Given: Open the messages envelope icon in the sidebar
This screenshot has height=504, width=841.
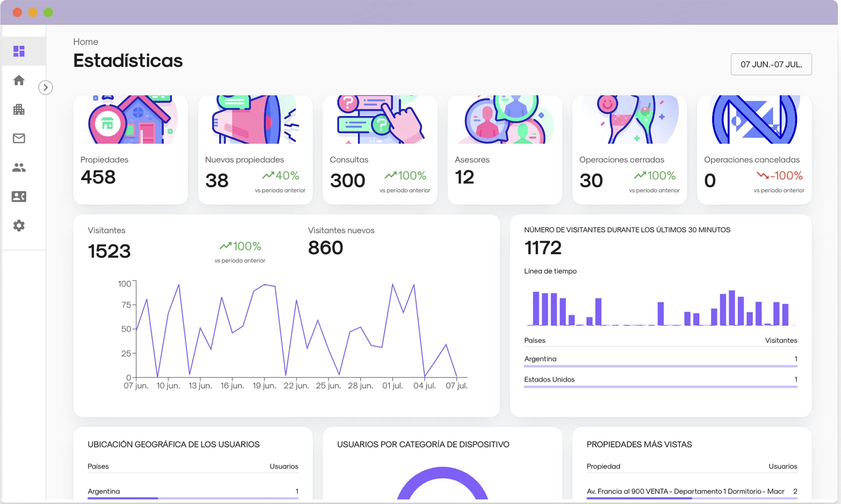Looking at the screenshot, I should pos(19,138).
